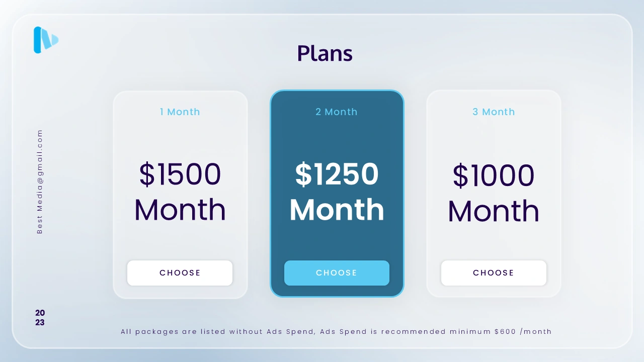Select the right three-month plan card

pos(494,194)
